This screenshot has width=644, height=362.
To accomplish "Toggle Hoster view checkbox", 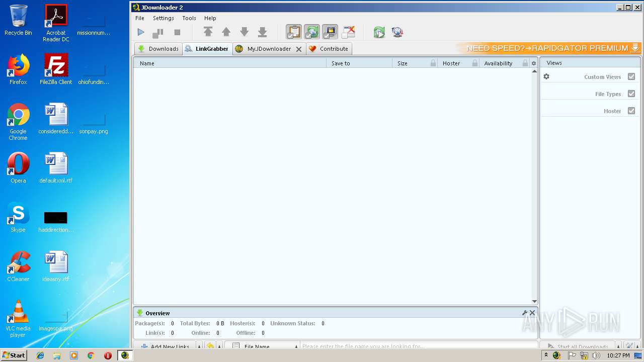I will pyautogui.click(x=631, y=111).
